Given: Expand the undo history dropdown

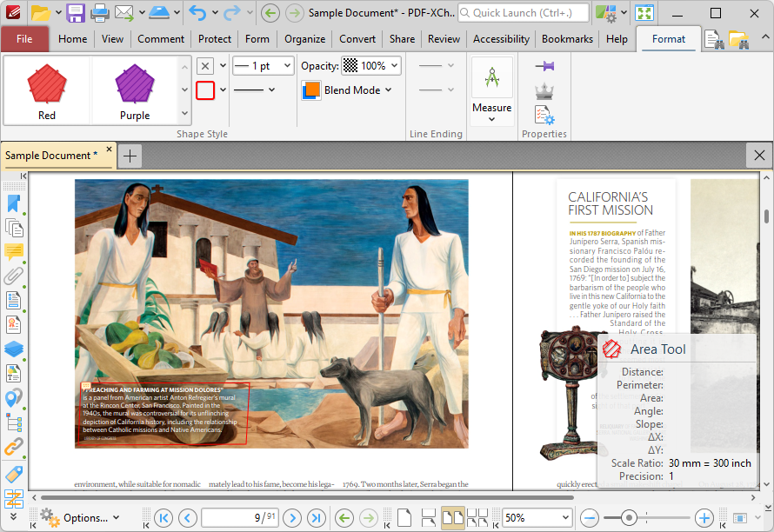Looking at the screenshot, I should (x=215, y=13).
